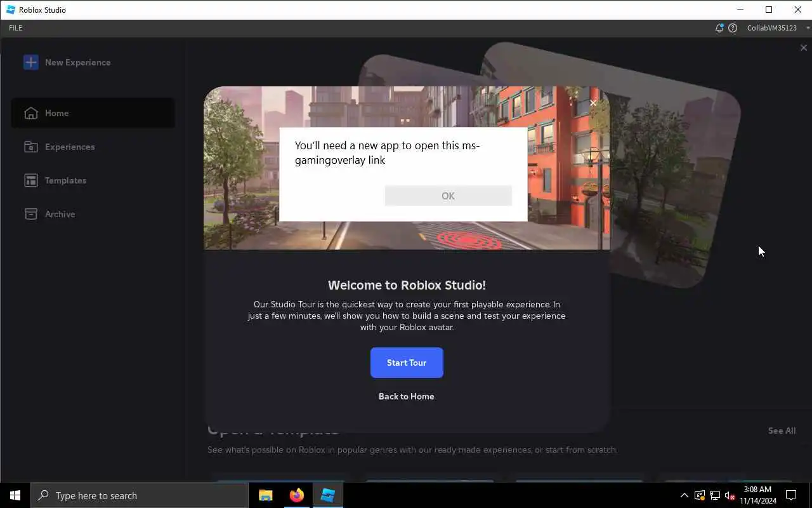Select New Experience label
812x508 pixels.
(x=77, y=62)
